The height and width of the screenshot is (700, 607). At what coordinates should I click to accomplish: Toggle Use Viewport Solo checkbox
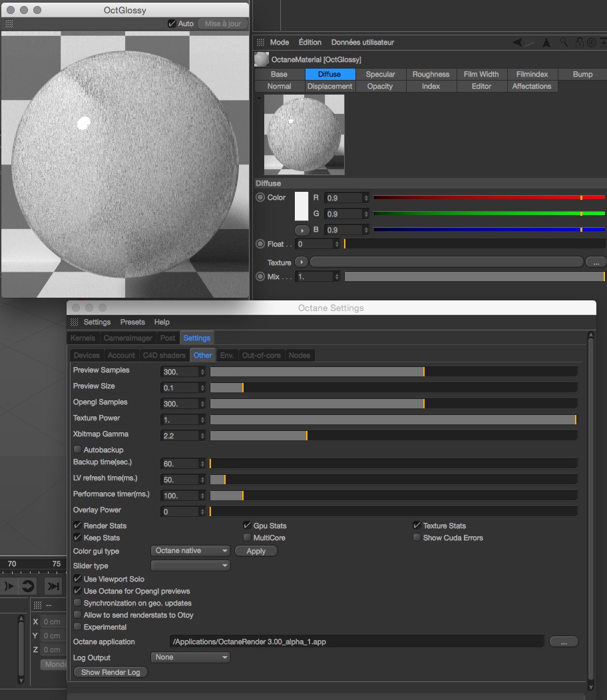pos(78,579)
